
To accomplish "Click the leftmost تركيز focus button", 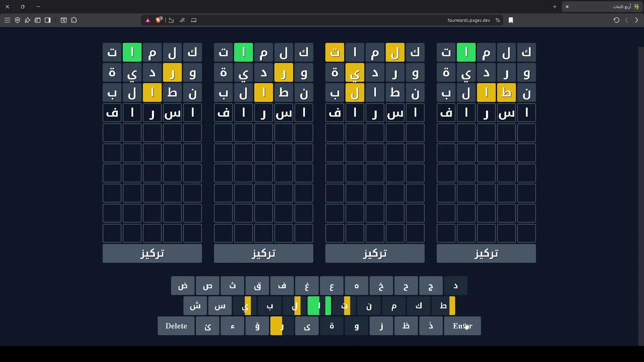I will 152,253.
